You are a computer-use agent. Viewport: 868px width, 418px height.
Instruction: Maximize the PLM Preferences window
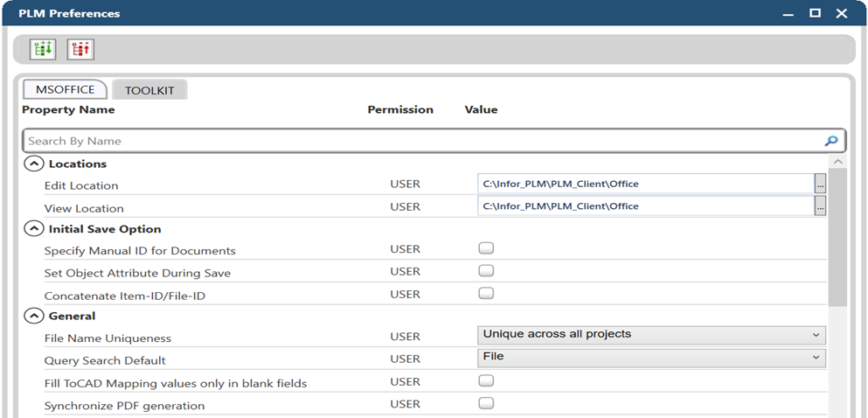pyautogui.click(x=815, y=13)
